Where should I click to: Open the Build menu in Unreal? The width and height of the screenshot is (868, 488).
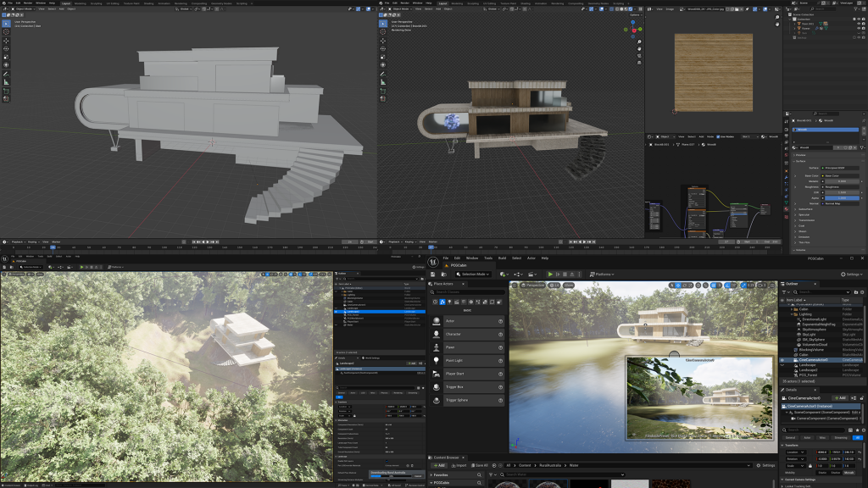[x=502, y=258]
